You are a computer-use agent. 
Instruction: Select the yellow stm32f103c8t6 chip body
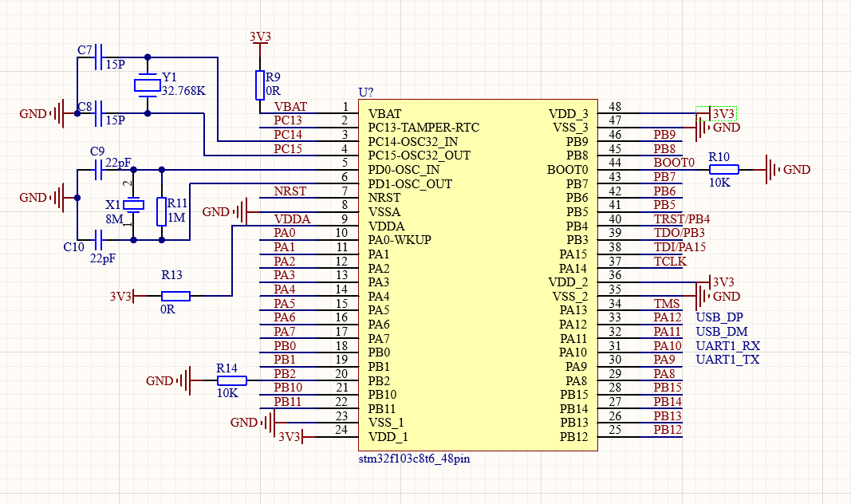[478, 274]
